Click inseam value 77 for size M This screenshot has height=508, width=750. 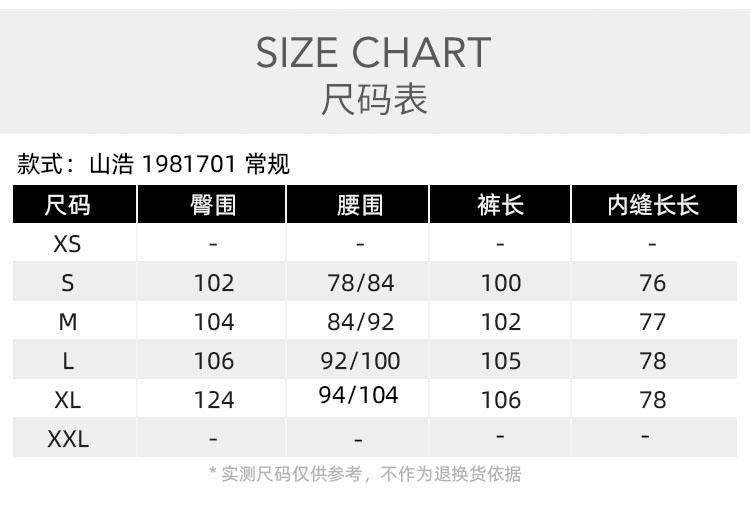click(653, 322)
